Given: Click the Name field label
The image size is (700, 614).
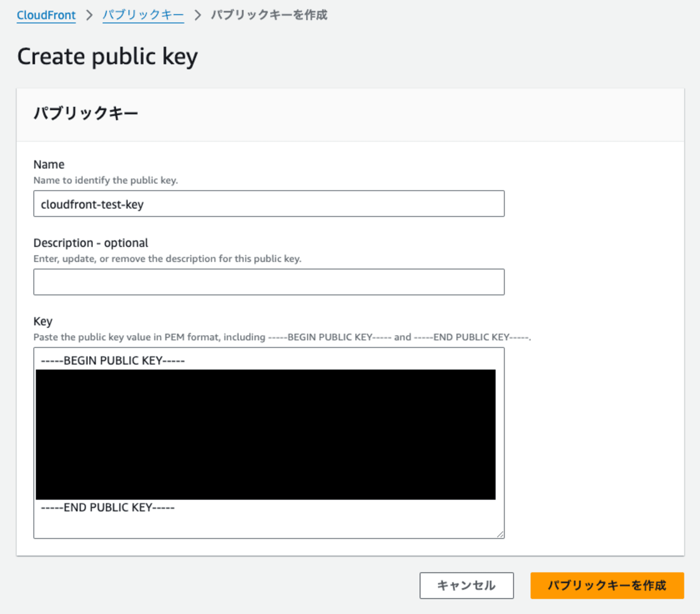Looking at the screenshot, I should 49,164.
